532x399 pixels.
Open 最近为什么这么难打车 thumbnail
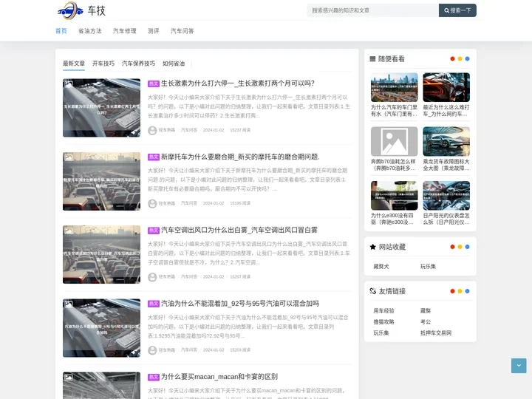point(446,87)
